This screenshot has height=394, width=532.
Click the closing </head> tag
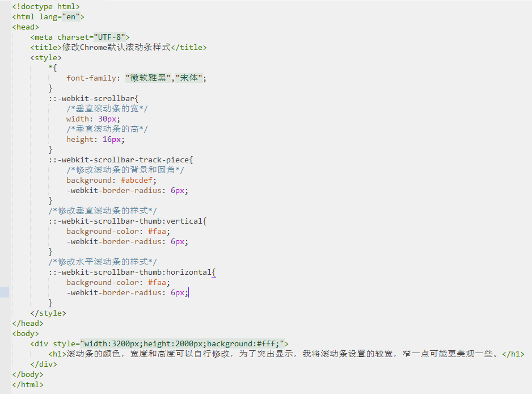coord(28,323)
